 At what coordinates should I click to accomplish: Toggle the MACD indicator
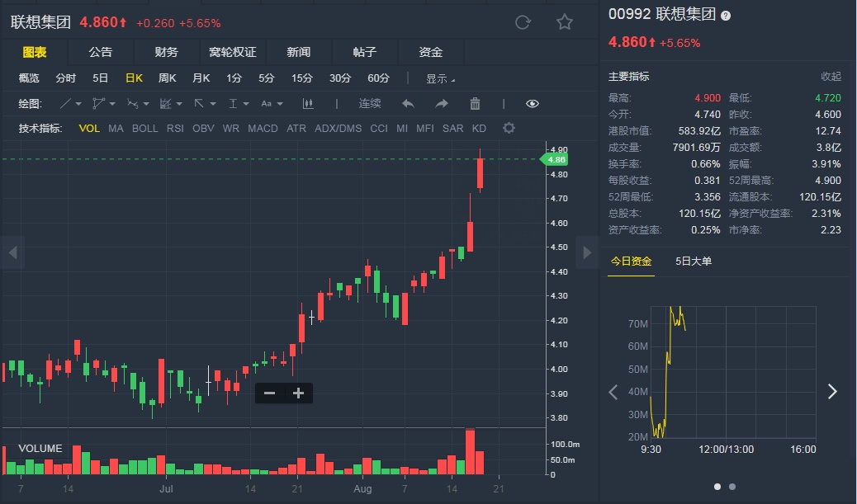263,128
